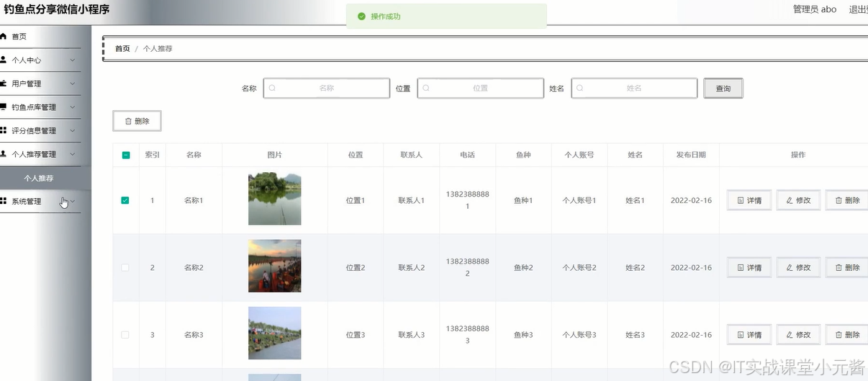Click the person icon beside 个人中心
The height and width of the screenshot is (381, 868).
tap(4, 60)
